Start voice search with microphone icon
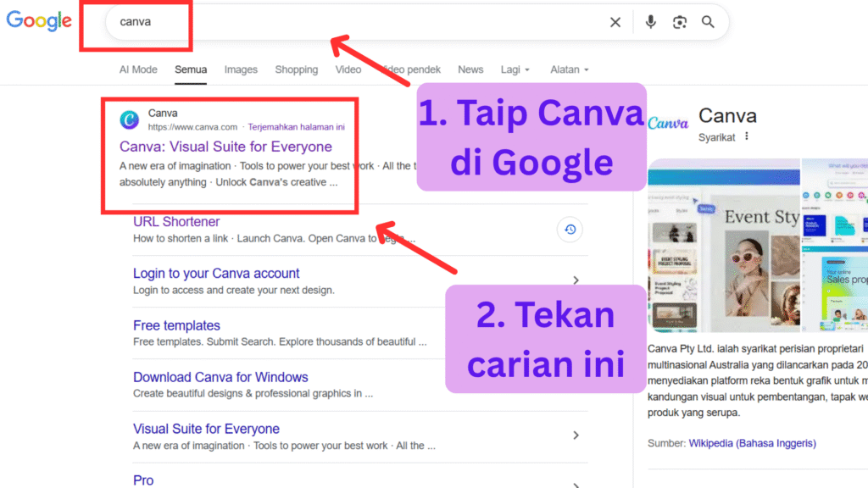Viewport: 868px width, 488px height. [x=650, y=23]
